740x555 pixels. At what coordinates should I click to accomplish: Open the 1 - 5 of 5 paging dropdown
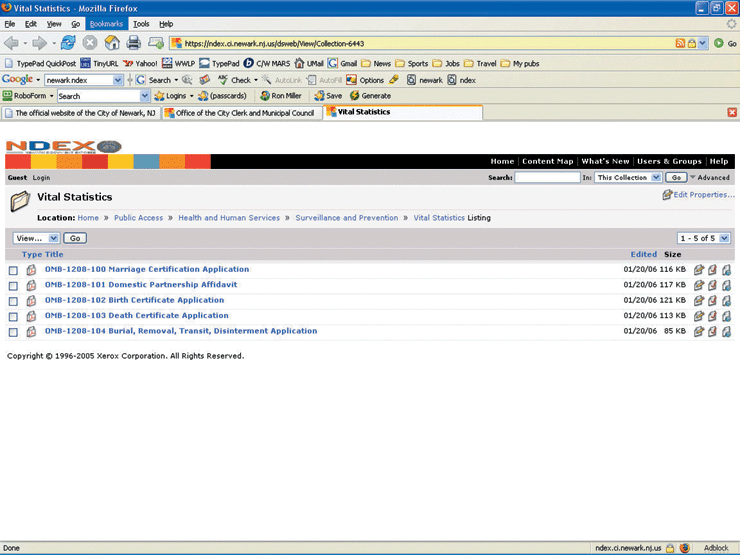pyautogui.click(x=704, y=238)
